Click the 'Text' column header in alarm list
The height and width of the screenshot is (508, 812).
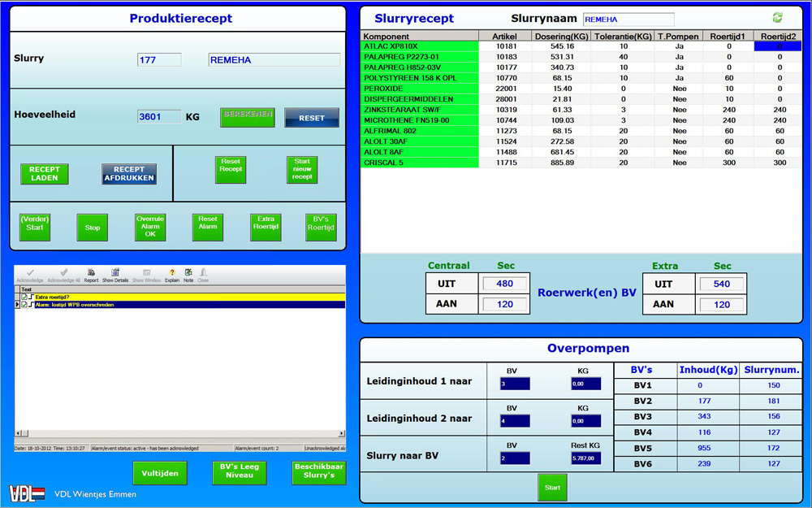(x=27, y=289)
